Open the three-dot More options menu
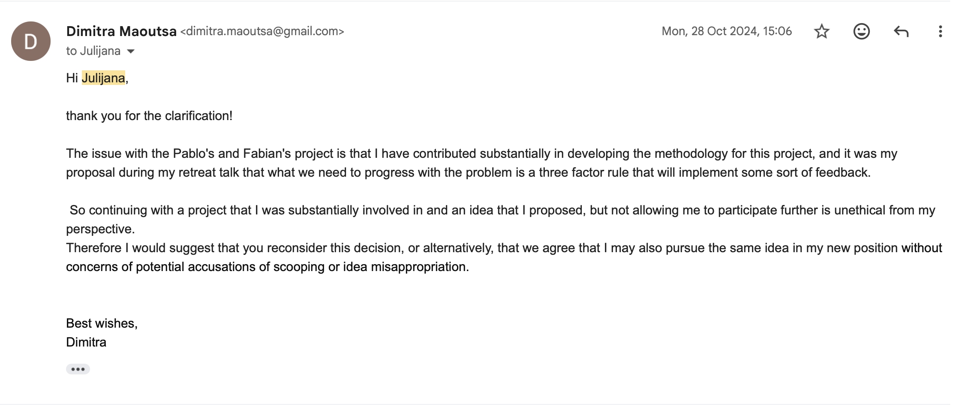 (x=940, y=31)
